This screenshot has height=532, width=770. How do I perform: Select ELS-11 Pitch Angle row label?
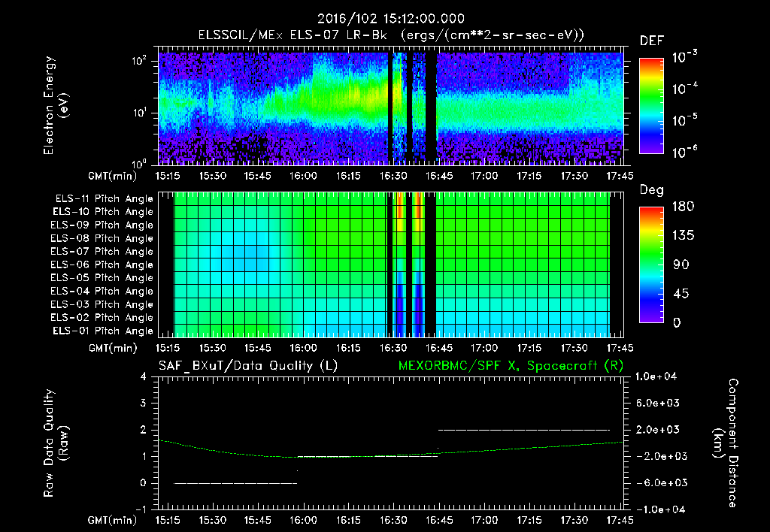point(104,199)
